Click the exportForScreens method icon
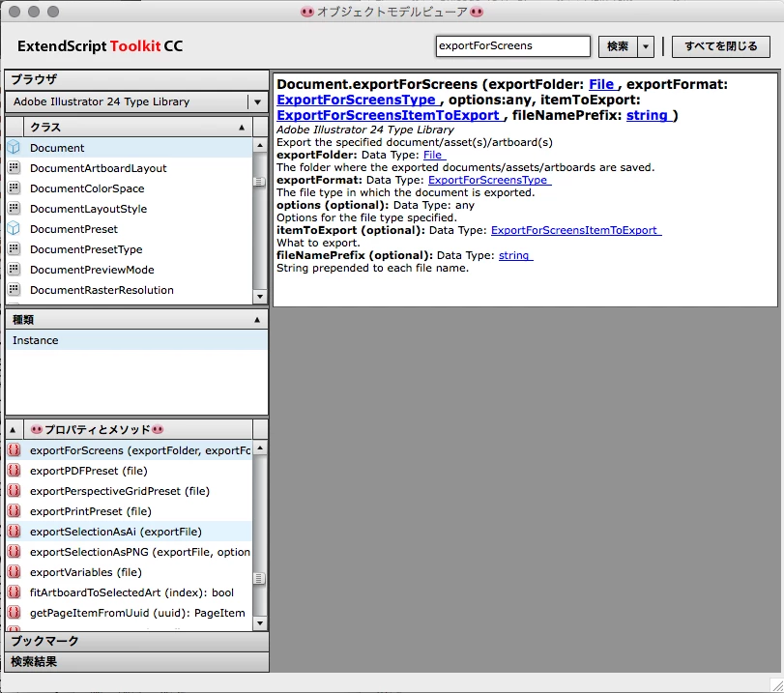784x693 pixels. [14, 450]
